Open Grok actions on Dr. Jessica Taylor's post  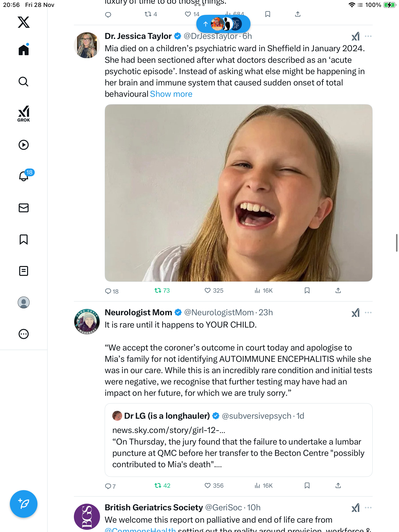tap(355, 36)
